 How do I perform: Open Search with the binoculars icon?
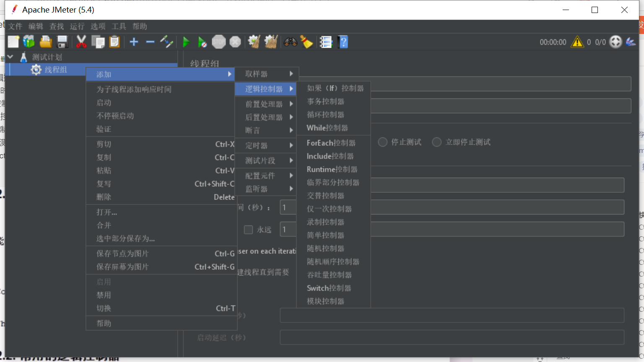[291, 42]
